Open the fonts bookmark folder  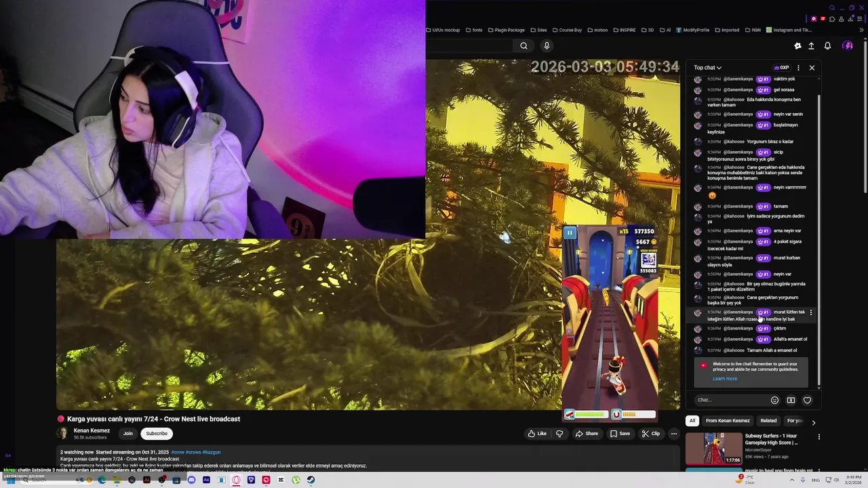(473, 30)
